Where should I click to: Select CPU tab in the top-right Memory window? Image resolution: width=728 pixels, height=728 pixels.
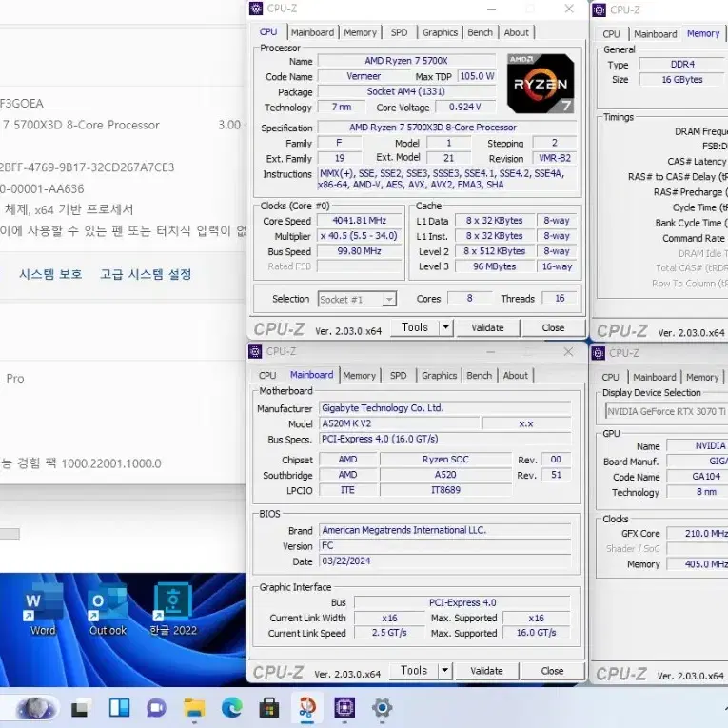611,34
